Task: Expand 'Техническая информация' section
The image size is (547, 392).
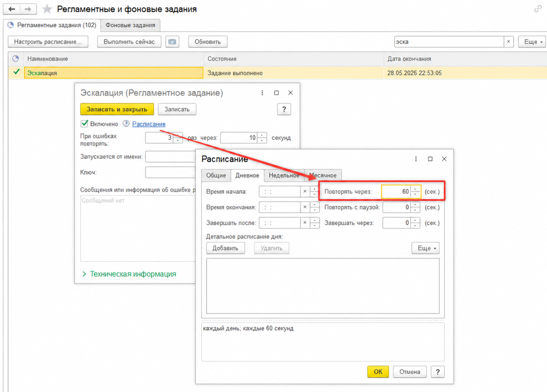Action: click(x=129, y=274)
